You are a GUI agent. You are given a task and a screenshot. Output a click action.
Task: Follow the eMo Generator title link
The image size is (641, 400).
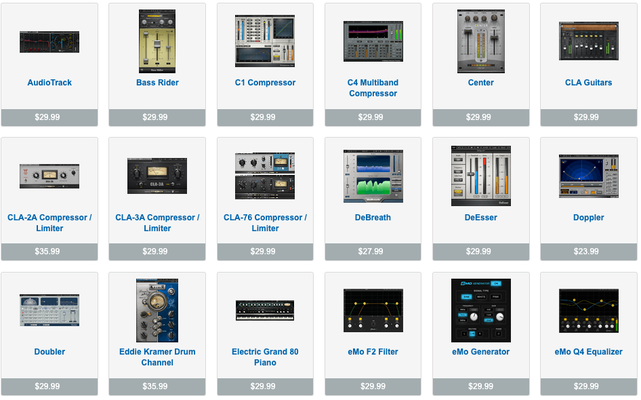point(481,352)
